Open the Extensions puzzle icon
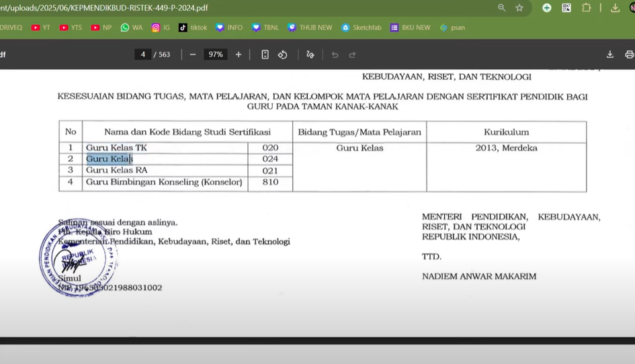Image resolution: width=635 pixels, height=364 pixels. point(586,7)
